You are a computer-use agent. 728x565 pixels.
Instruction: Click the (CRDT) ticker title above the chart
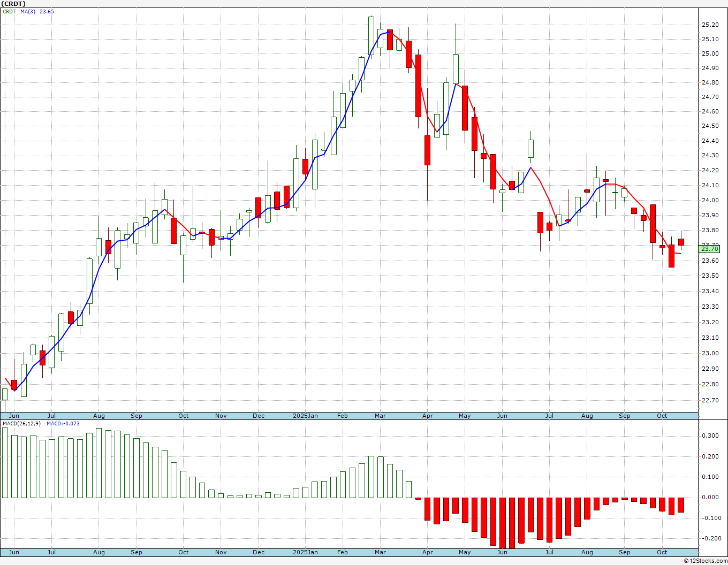tap(13, 4)
